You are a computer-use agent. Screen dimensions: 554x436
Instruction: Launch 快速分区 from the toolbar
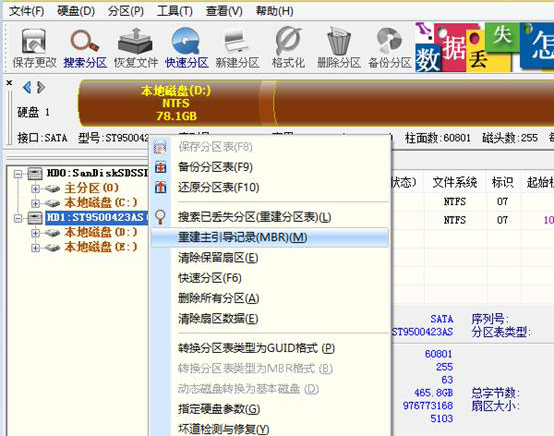click(187, 48)
